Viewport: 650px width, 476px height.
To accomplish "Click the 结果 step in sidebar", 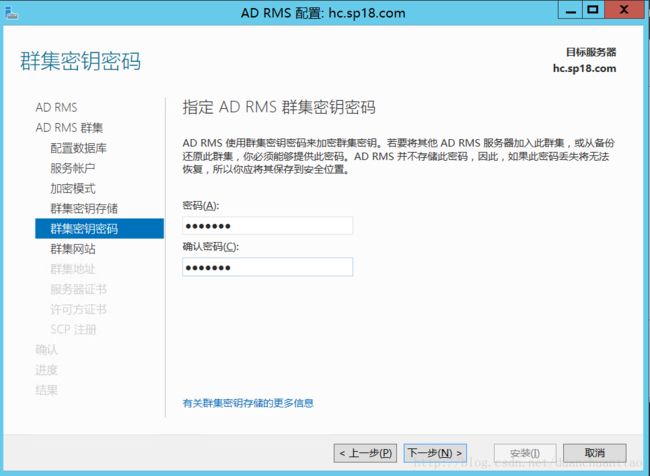I will 47,390.
